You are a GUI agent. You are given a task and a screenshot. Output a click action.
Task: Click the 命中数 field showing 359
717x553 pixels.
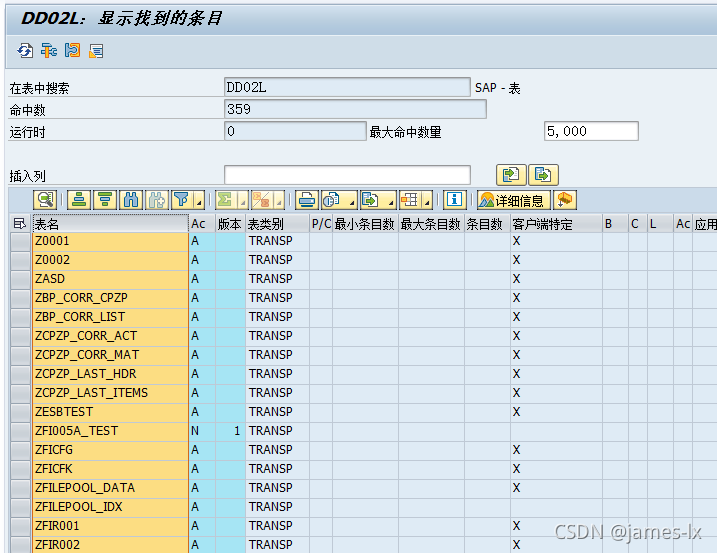[355, 109]
